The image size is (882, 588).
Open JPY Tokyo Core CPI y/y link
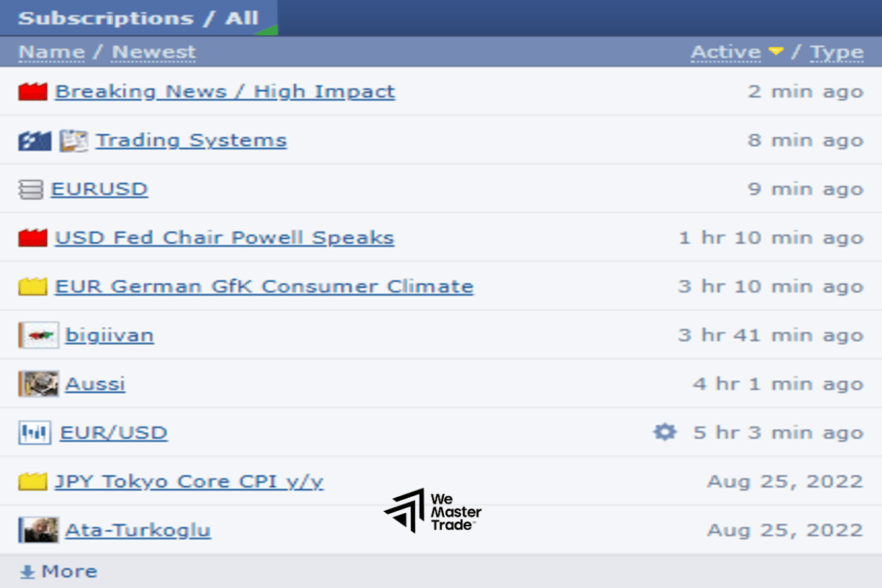(x=189, y=482)
